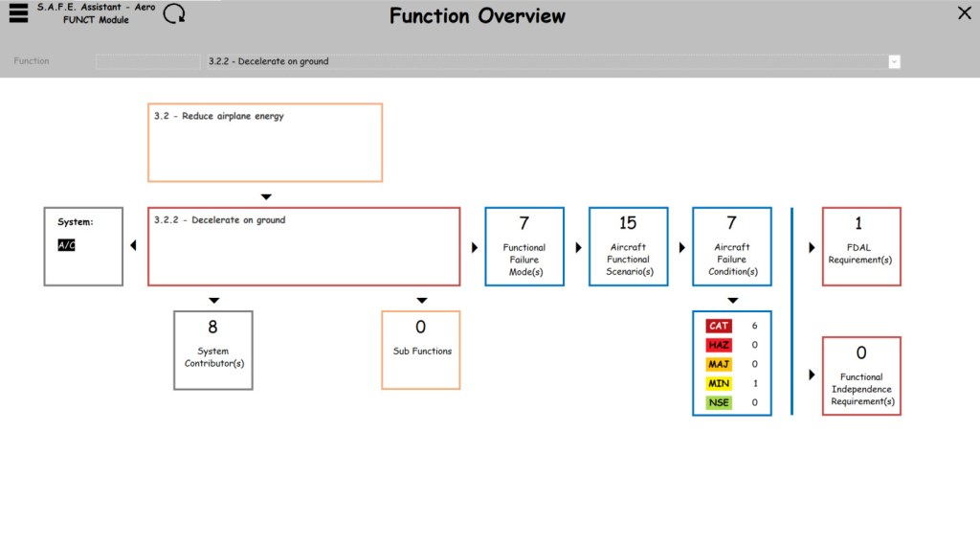Viewport: 980px width, 545px height.
Task: Open the Functional Independence Requirement(s) tile
Action: tap(861, 375)
